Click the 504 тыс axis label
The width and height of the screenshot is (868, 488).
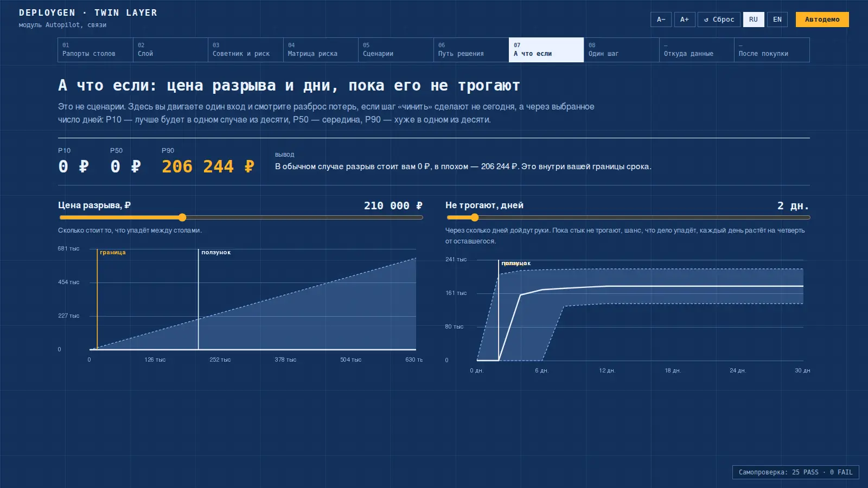351,360
